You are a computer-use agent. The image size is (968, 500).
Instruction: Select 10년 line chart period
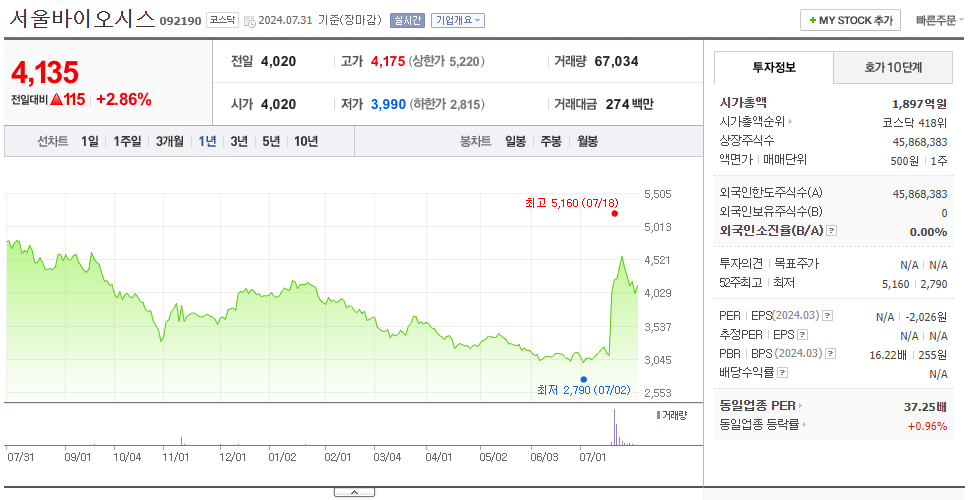(x=306, y=141)
